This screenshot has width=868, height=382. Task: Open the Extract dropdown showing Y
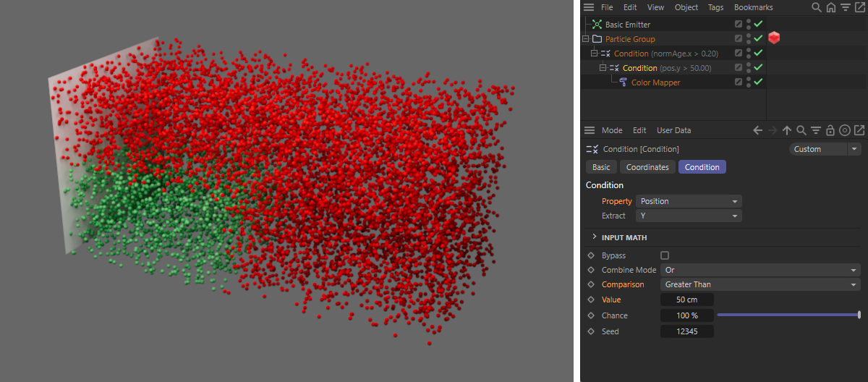(689, 216)
